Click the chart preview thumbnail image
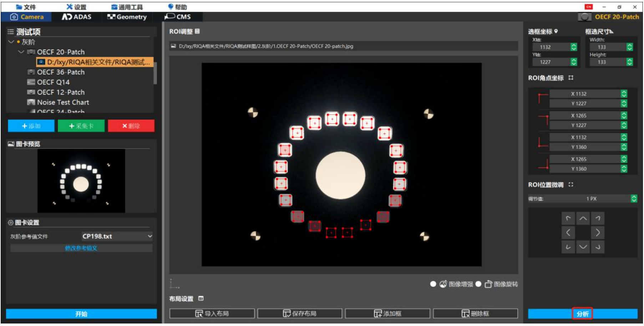 click(x=81, y=181)
